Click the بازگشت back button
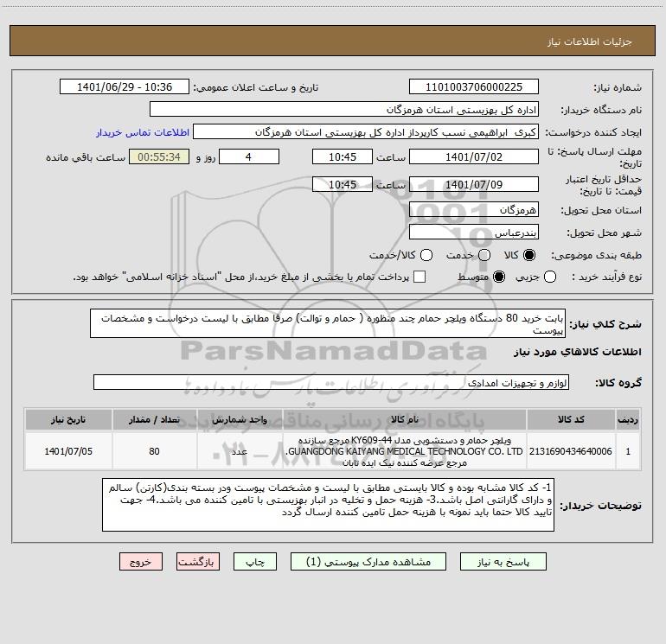Image resolution: width=666 pixels, height=644 pixels. coord(198,562)
